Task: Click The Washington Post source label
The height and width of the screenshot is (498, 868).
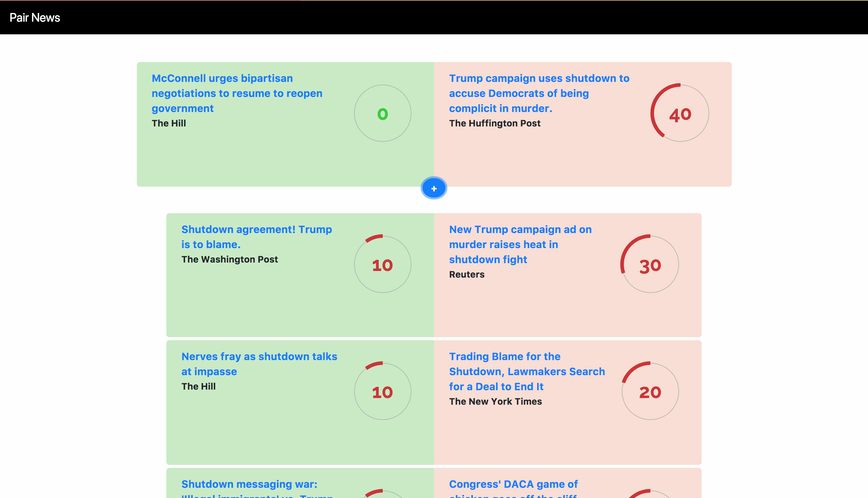Action: point(229,259)
